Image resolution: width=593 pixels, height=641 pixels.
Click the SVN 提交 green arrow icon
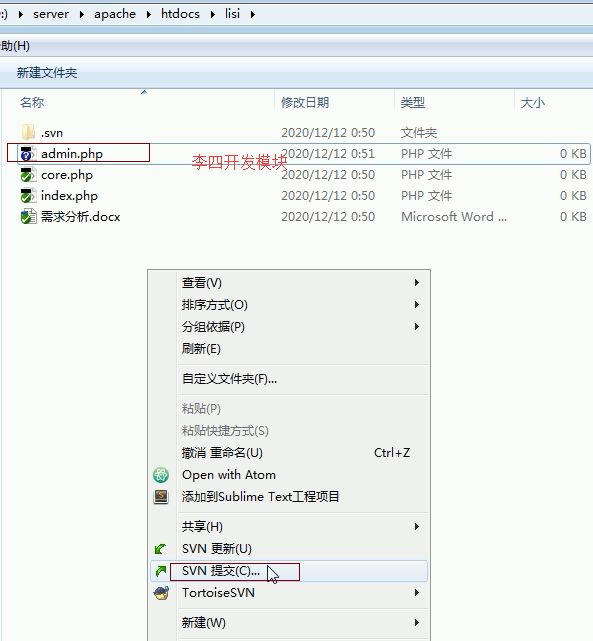(x=161, y=571)
